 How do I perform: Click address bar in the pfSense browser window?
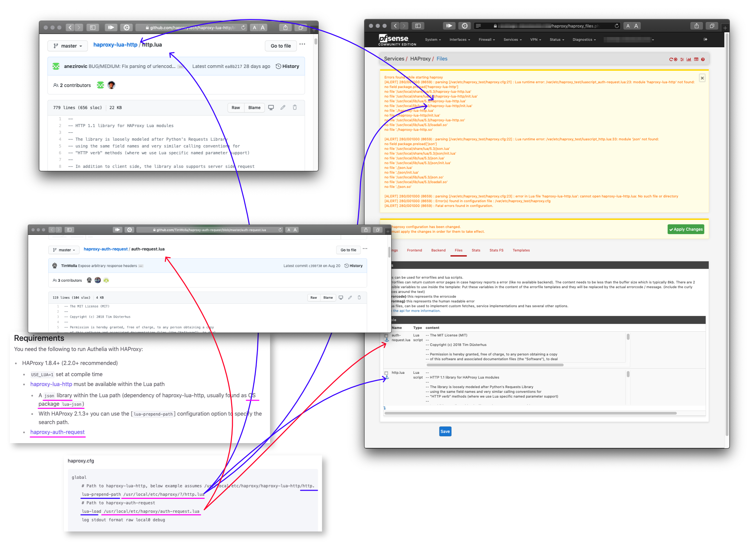(547, 26)
